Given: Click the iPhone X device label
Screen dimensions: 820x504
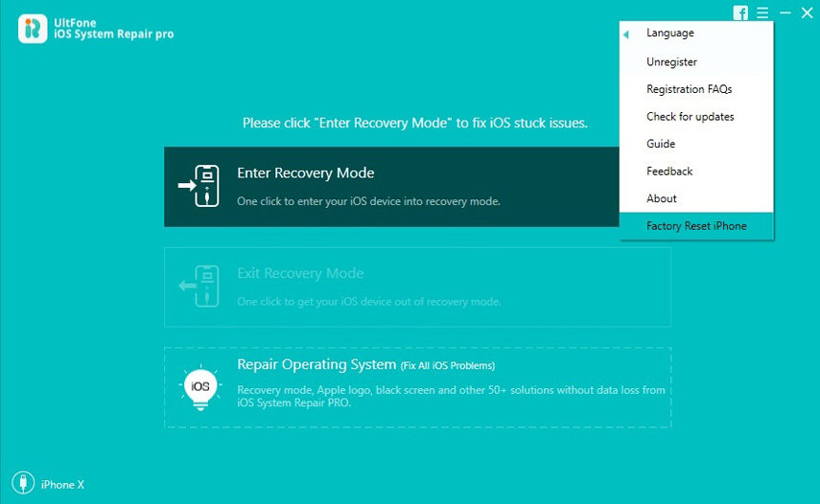Looking at the screenshot, I should pyautogui.click(x=60, y=485).
